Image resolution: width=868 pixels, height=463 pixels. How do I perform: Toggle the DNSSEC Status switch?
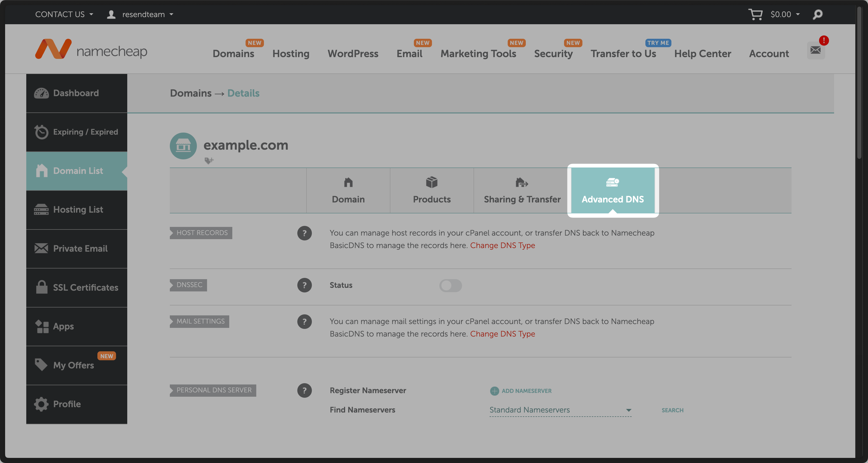coord(451,285)
